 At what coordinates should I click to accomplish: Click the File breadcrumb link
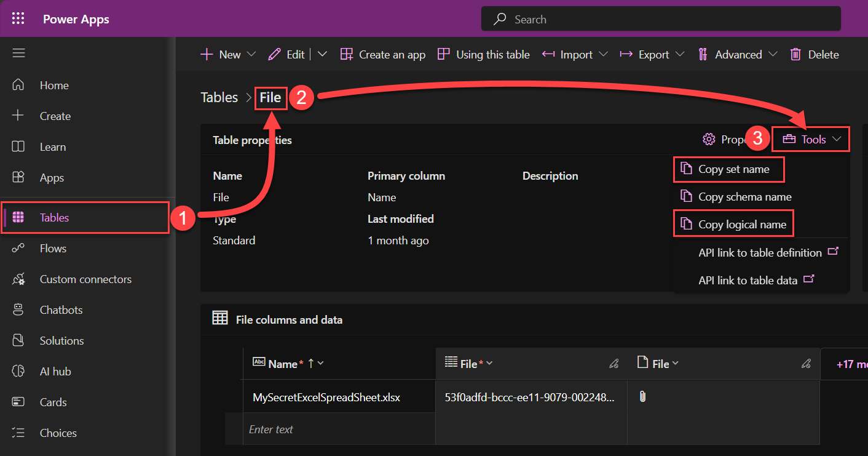click(271, 97)
